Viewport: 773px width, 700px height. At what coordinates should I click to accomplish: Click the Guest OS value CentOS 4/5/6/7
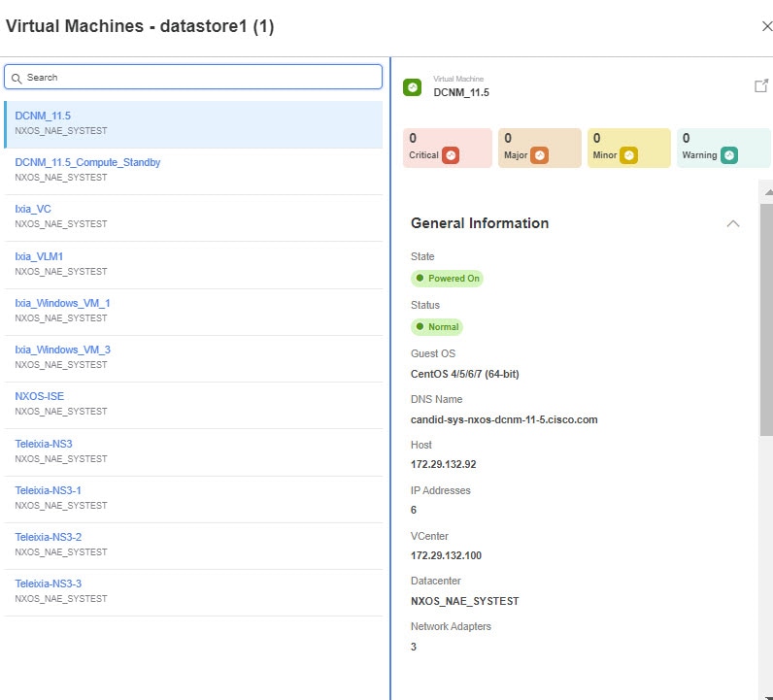[465, 374]
